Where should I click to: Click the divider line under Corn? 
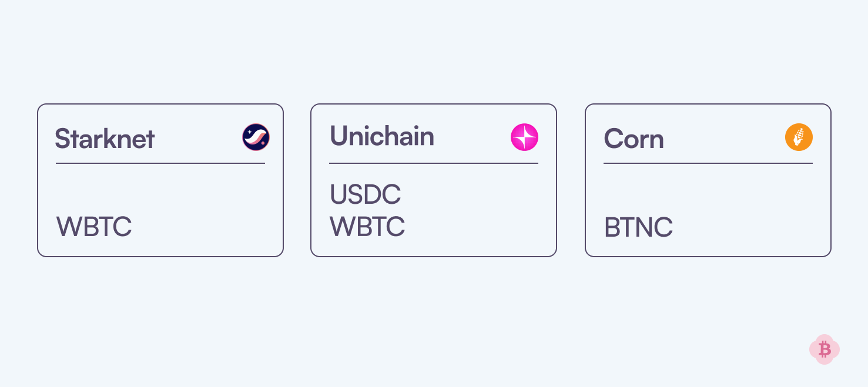(x=708, y=163)
